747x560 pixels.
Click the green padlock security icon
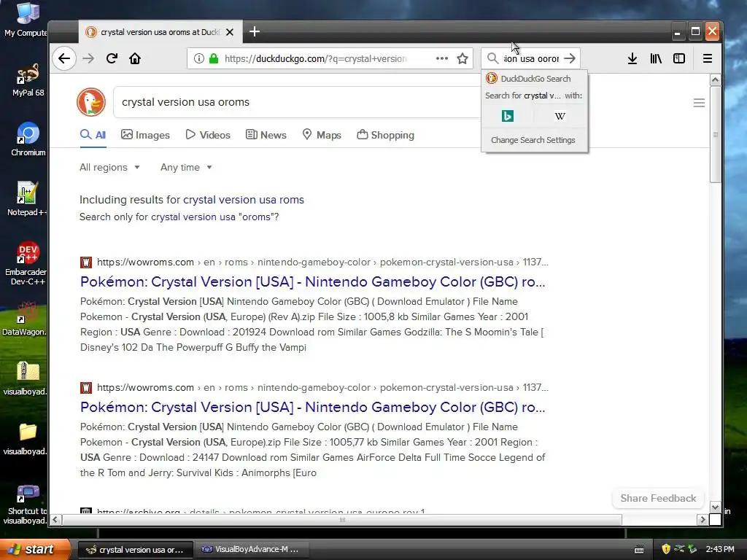pyautogui.click(x=214, y=58)
